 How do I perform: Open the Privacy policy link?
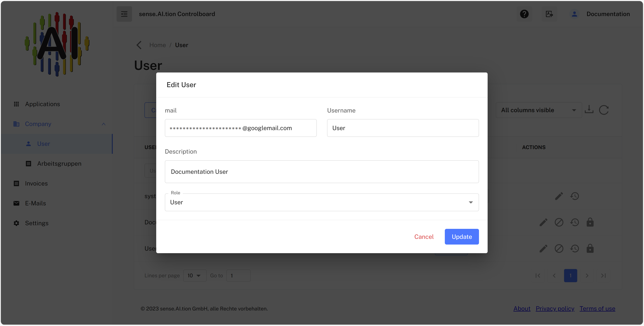click(x=555, y=309)
